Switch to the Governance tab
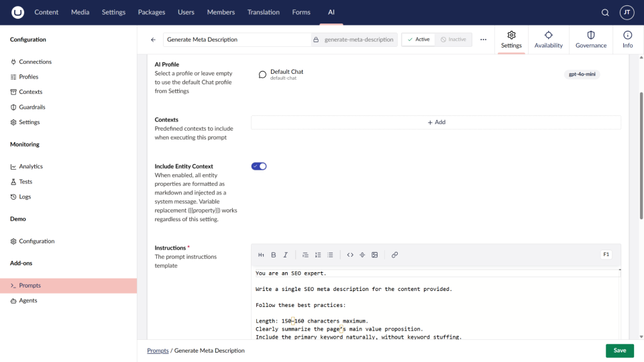 [x=591, y=40]
